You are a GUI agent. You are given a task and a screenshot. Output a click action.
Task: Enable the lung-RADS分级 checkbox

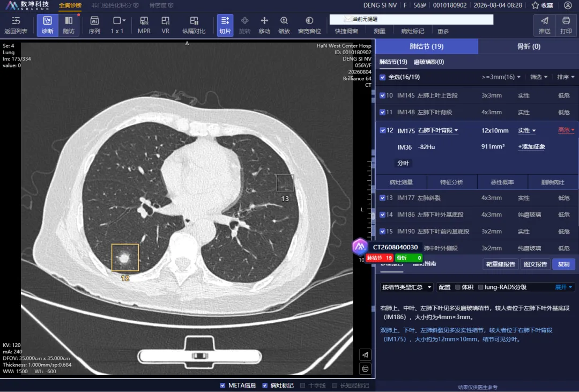(x=480, y=287)
